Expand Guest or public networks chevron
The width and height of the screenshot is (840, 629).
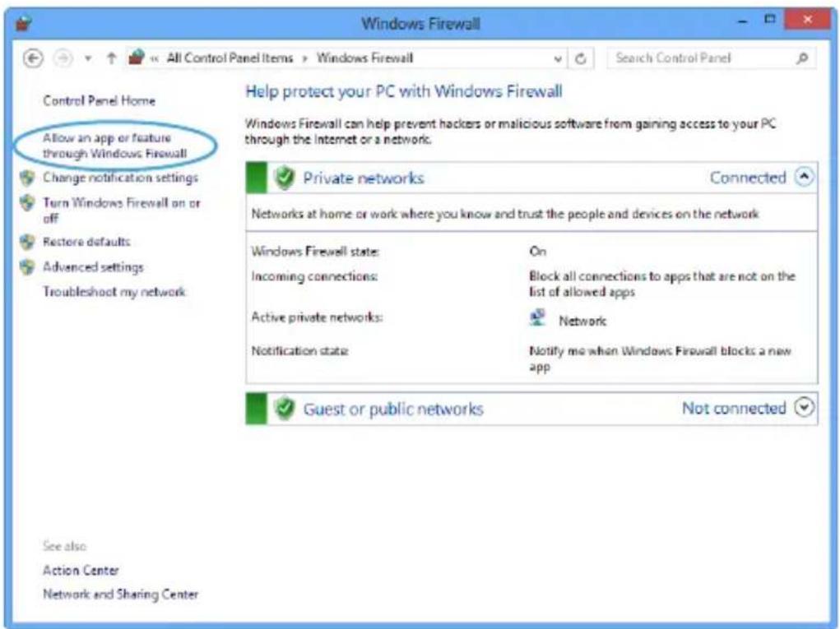click(x=804, y=408)
